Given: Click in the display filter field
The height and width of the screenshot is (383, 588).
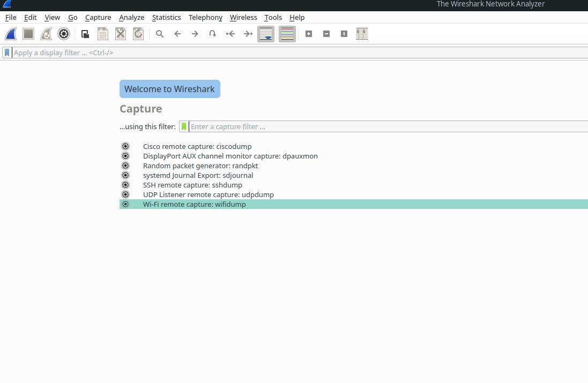Looking at the screenshot, I should coord(268,52).
